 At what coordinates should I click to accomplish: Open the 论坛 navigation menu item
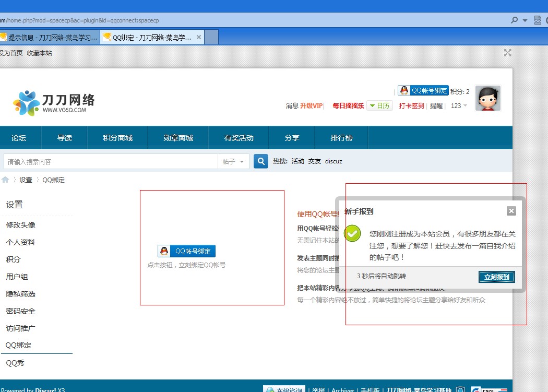click(18, 138)
